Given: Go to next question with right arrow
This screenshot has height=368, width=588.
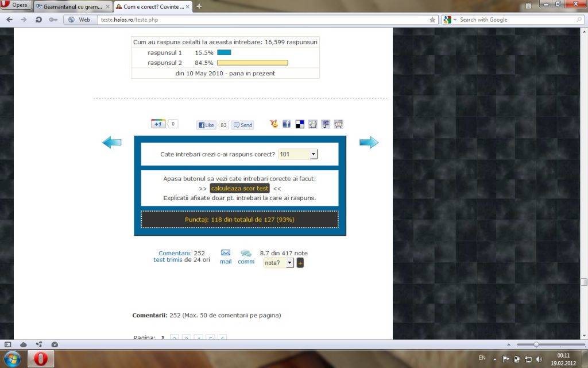Looking at the screenshot, I should point(369,143).
